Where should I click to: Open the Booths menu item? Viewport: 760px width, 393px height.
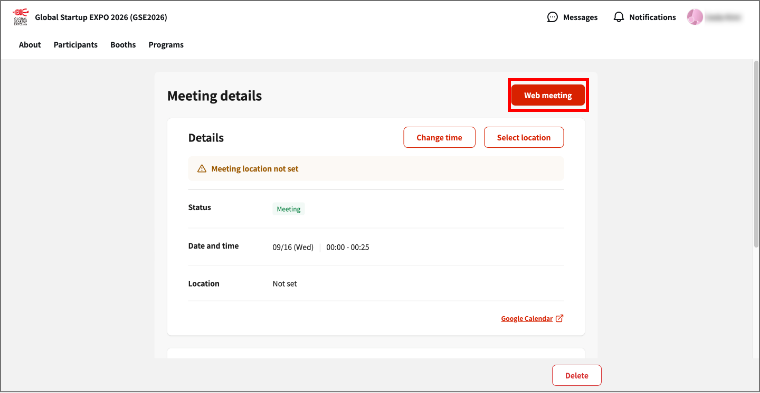(x=123, y=45)
